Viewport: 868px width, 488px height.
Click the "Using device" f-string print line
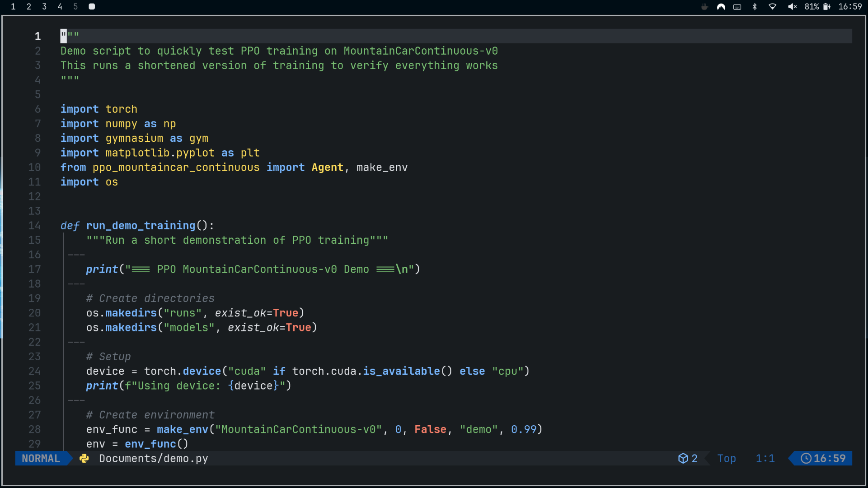click(x=189, y=386)
